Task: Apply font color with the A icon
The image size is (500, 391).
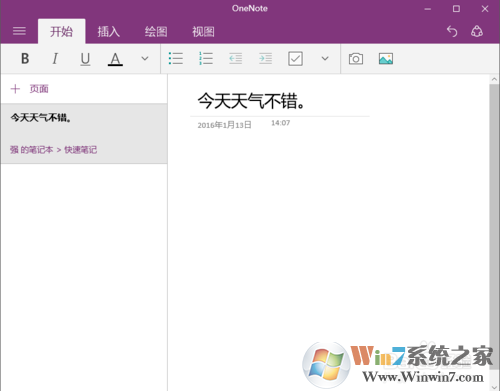Action: coord(115,59)
